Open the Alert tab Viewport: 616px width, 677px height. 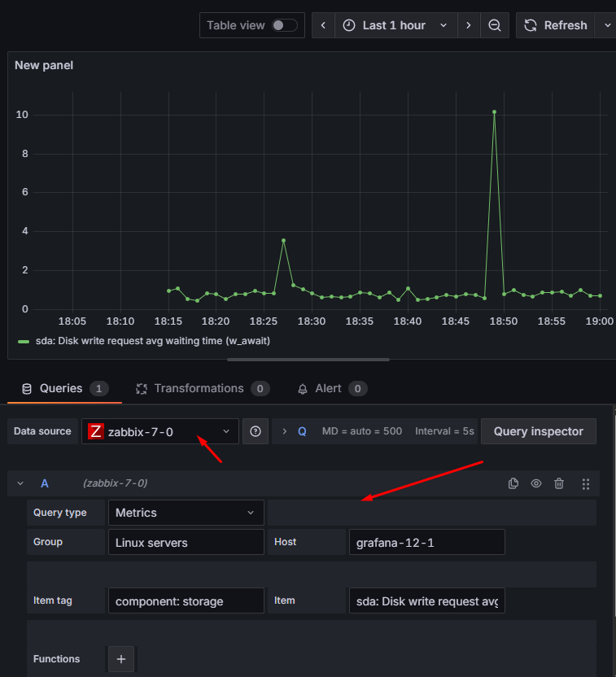[x=328, y=389]
